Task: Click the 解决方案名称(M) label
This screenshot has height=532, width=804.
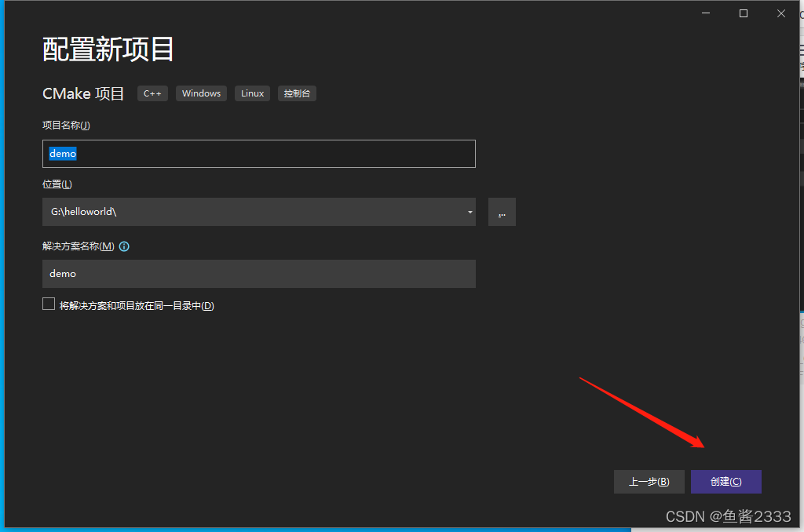Action: tap(79, 246)
